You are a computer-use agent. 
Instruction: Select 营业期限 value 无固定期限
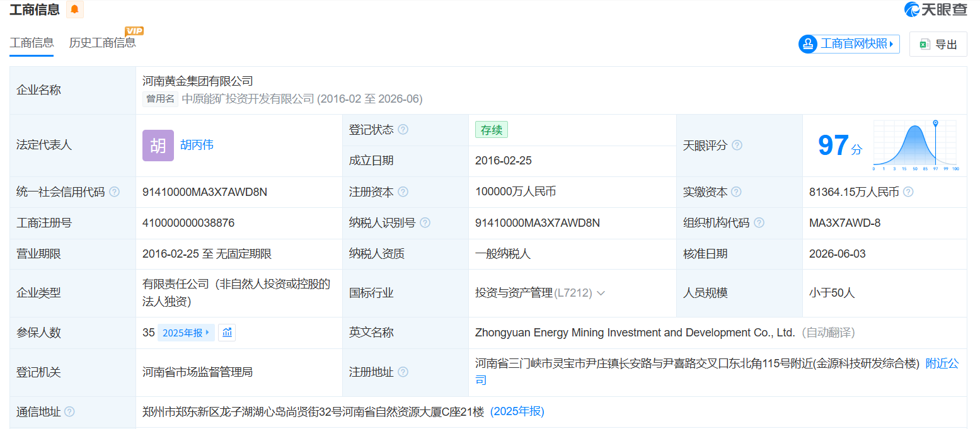(244, 254)
